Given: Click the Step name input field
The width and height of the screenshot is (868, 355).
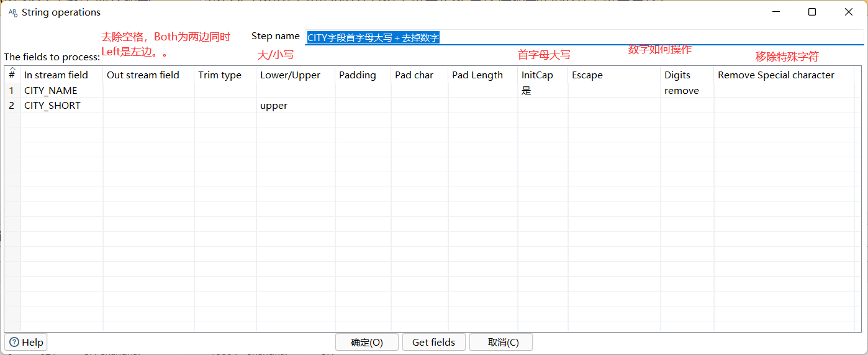Looking at the screenshot, I should (x=584, y=37).
